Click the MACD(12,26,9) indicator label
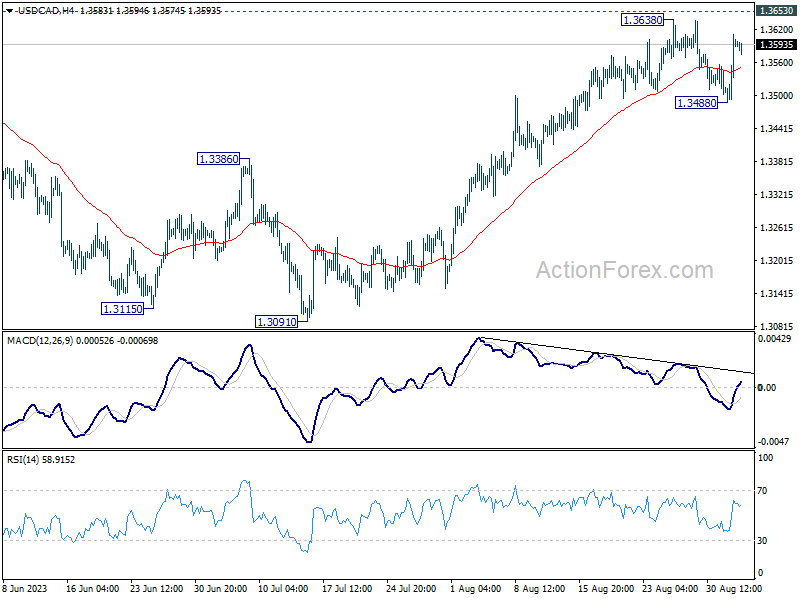This screenshot has width=800, height=600. tap(40, 340)
